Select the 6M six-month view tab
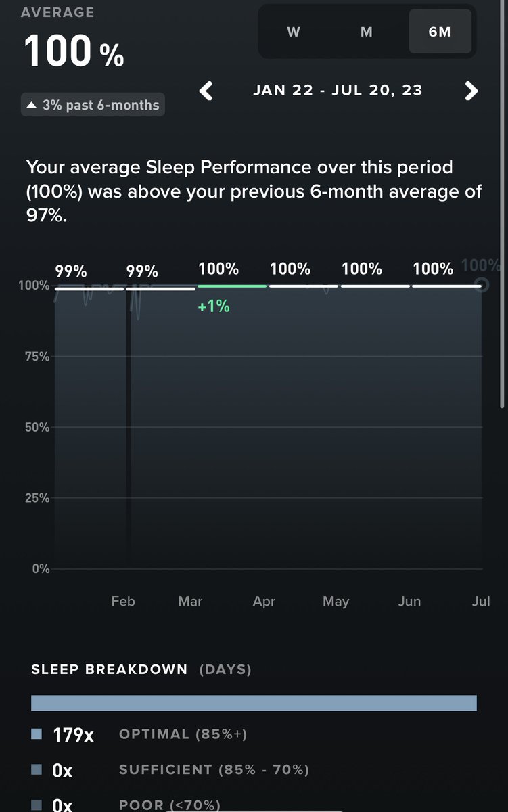Screen dimensions: 508x812 click(x=440, y=32)
